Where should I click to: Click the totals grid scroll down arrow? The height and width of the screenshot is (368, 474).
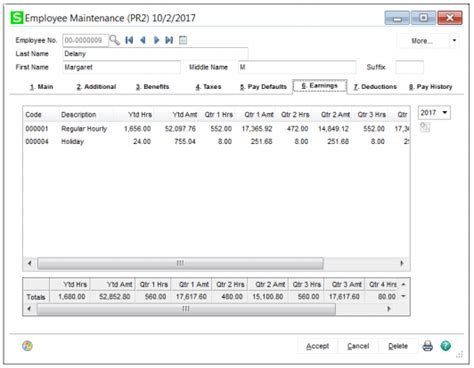pyautogui.click(x=403, y=296)
